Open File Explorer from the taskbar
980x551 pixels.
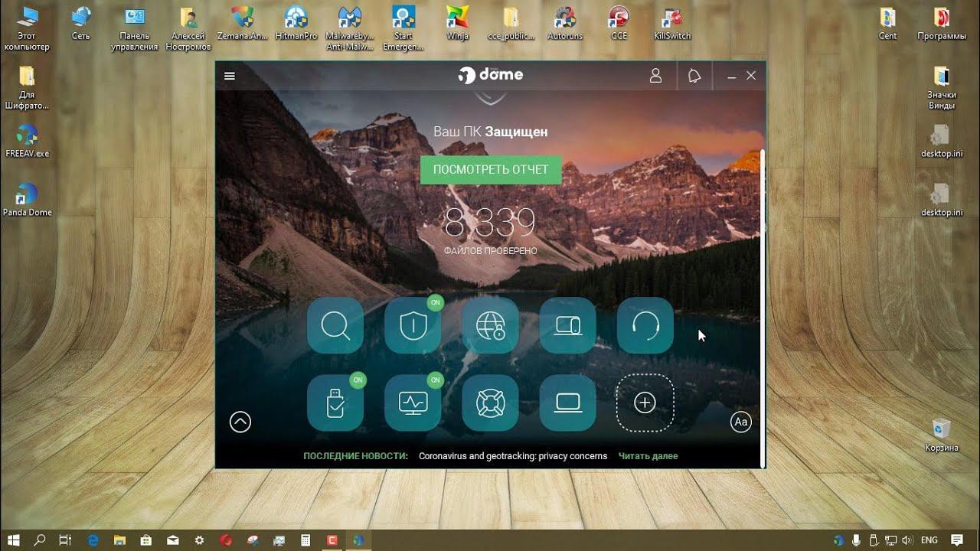(x=120, y=540)
